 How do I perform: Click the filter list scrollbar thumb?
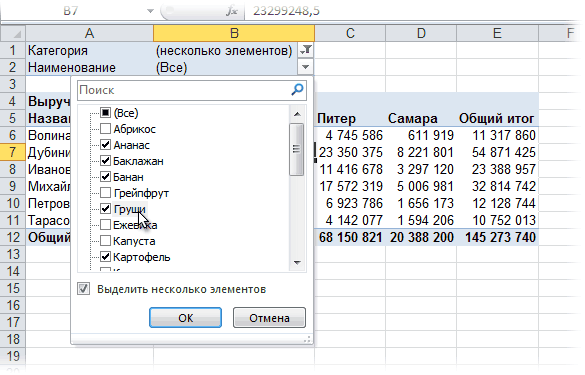pyautogui.click(x=297, y=149)
